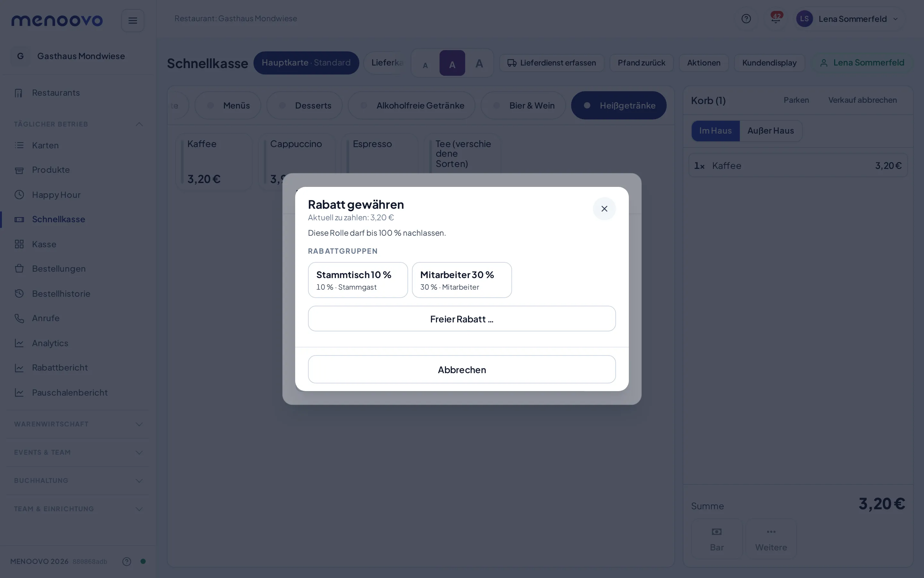Close the Rabatt gewähren dialog
Image resolution: width=924 pixels, height=578 pixels.
point(604,209)
